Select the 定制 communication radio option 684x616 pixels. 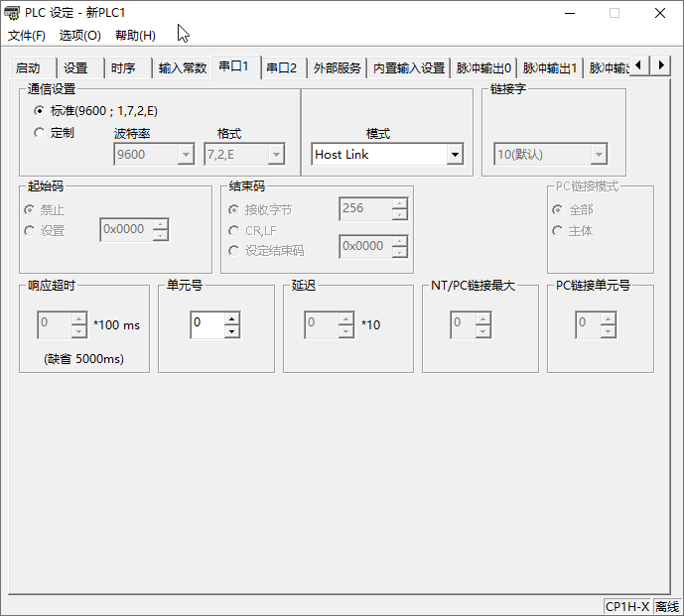click(x=39, y=132)
